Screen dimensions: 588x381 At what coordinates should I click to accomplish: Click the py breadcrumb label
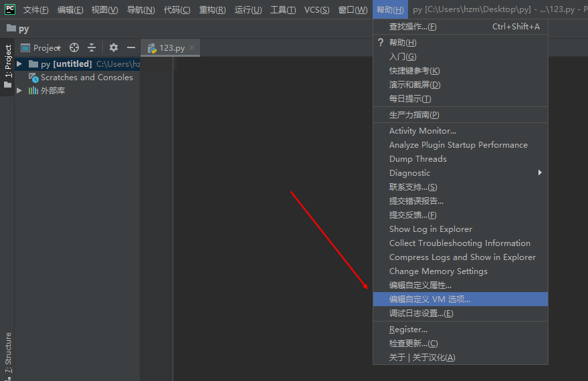tap(23, 29)
